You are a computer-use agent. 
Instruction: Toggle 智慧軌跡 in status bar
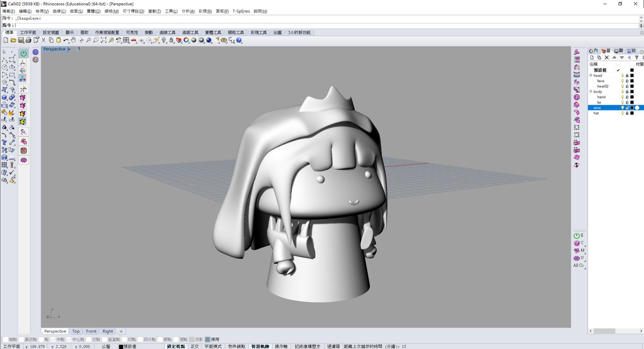260,346
